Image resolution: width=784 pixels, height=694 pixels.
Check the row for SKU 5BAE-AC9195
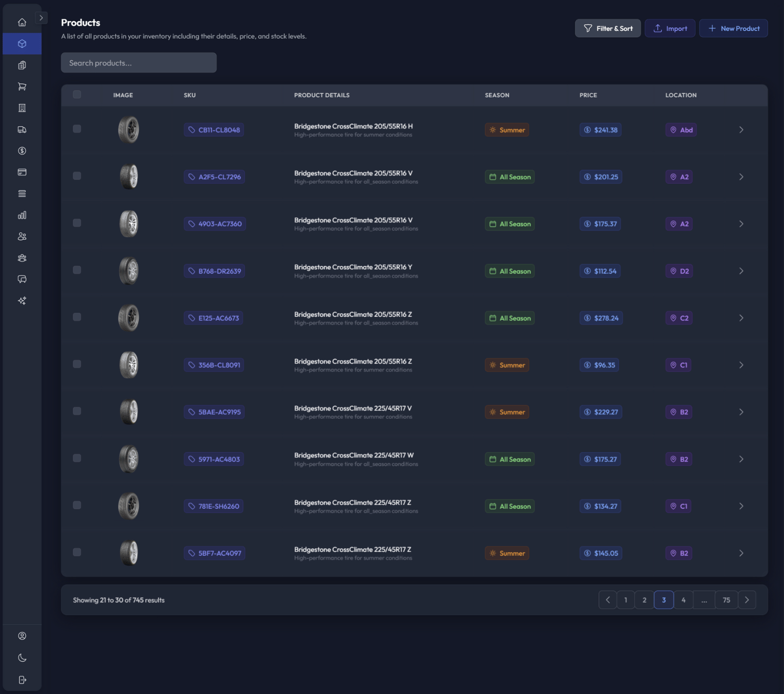77,411
